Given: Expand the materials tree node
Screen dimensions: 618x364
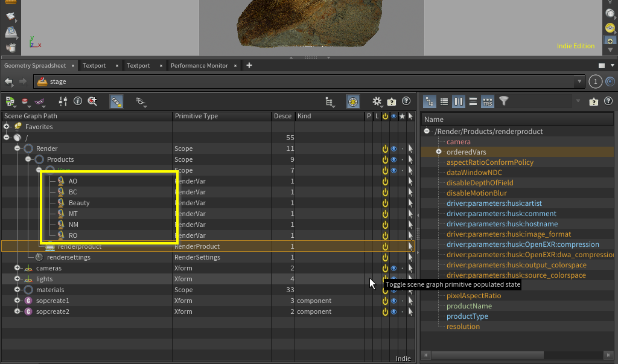Looking at the screenshot, I should [x=18, y=290].
